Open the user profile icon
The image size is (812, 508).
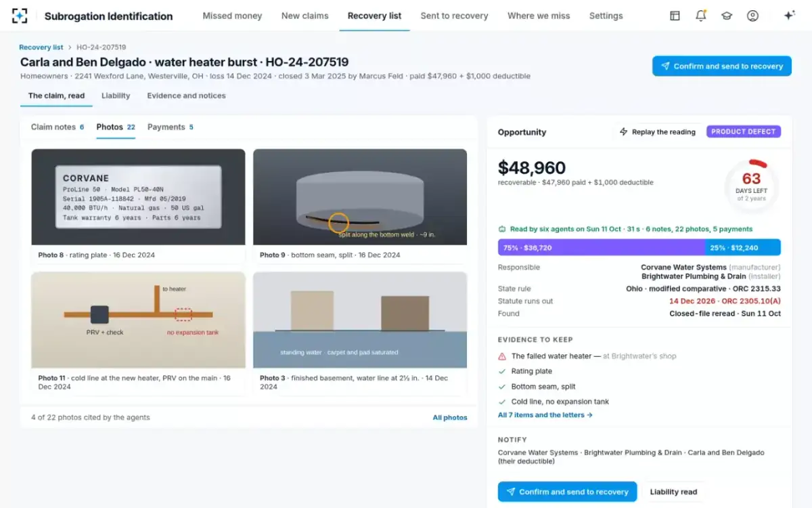752,16
